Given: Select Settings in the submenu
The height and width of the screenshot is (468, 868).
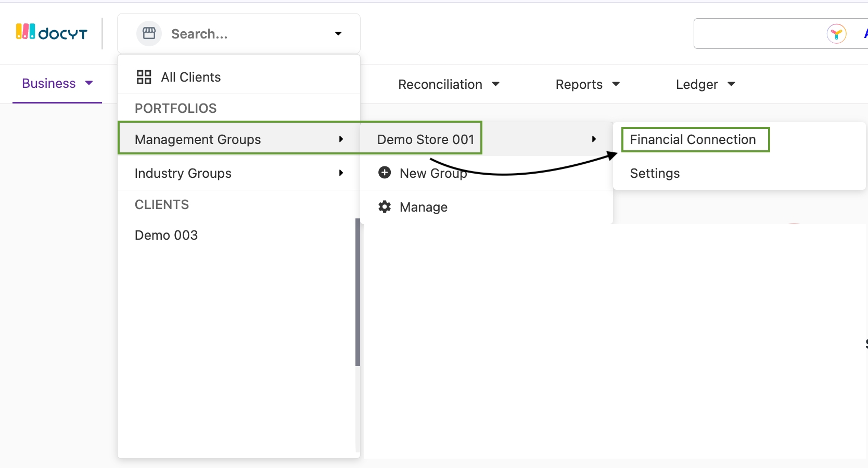Looking at the screenshot, I should [x=655, y=173].
